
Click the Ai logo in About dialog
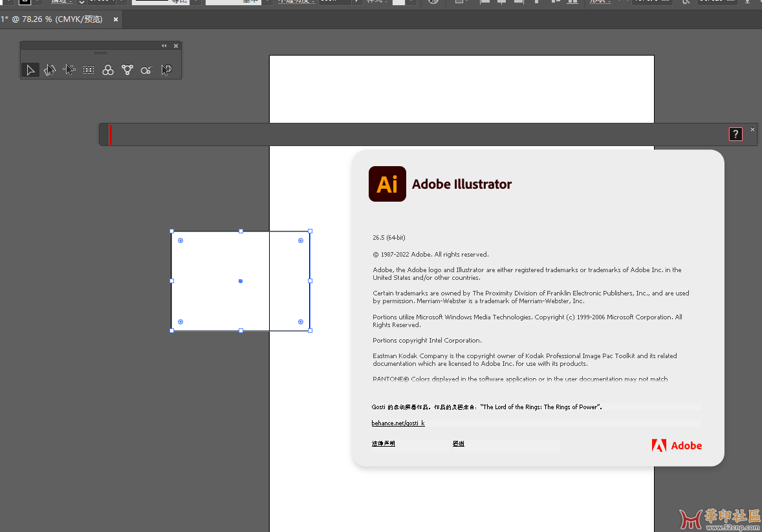[x=387, y=184]
